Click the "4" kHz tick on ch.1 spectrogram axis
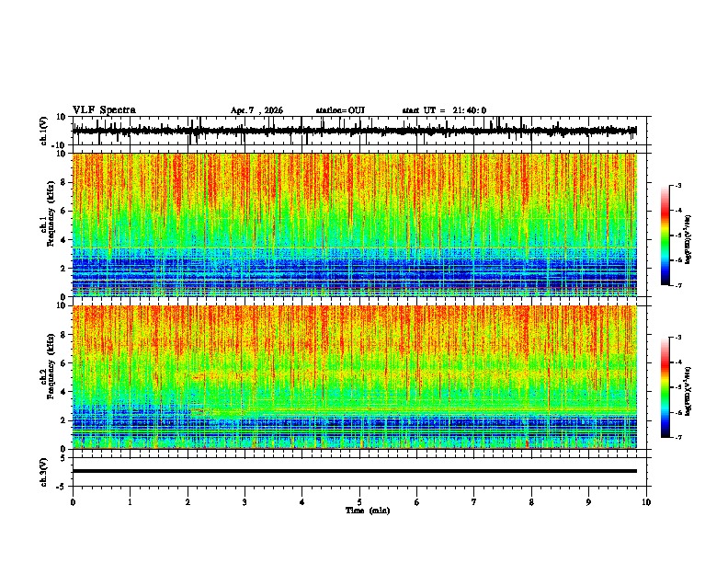The height and width of the screenshot is (563, 728). (63, 240)
